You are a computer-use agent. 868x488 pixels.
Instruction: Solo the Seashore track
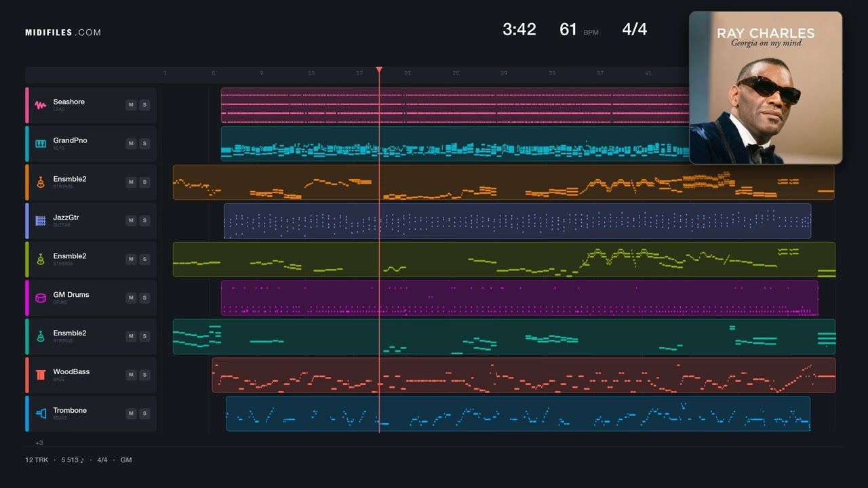[x=144, y=105]
